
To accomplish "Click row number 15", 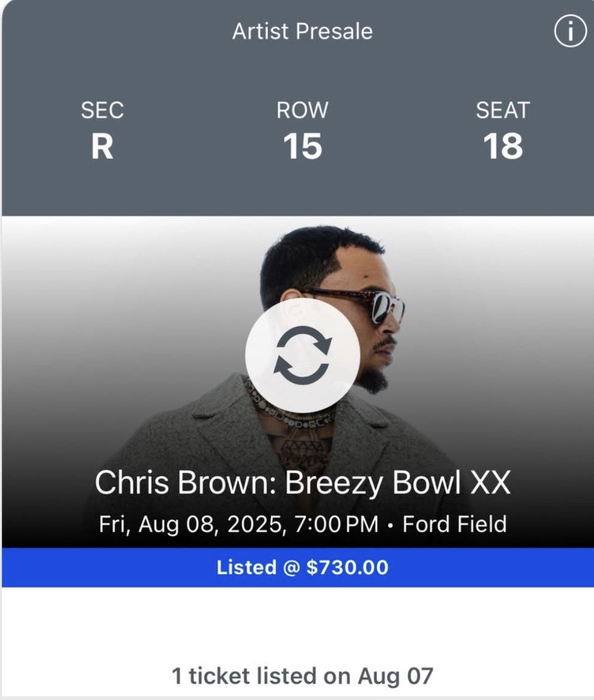I will [302, 146].
